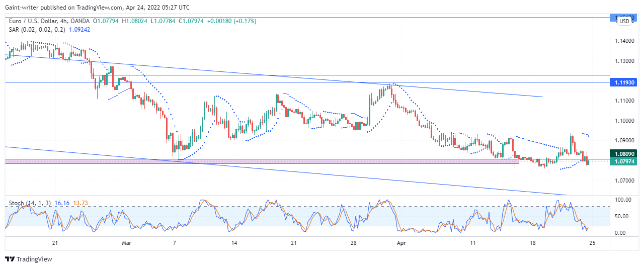This screenshot has height=268, width=644.
Task: Click the 14 date axis label
Action: click(234, 243)
